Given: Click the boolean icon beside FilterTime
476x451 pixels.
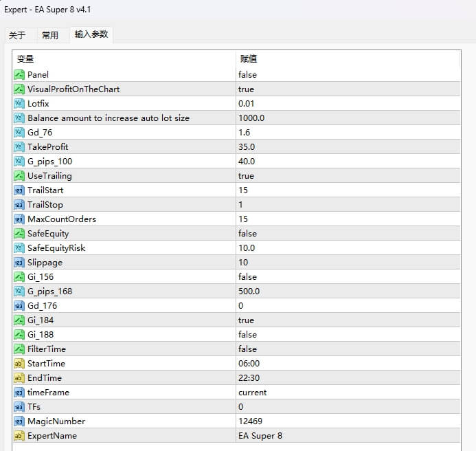Looking at the screenshot, I should 19,349.
